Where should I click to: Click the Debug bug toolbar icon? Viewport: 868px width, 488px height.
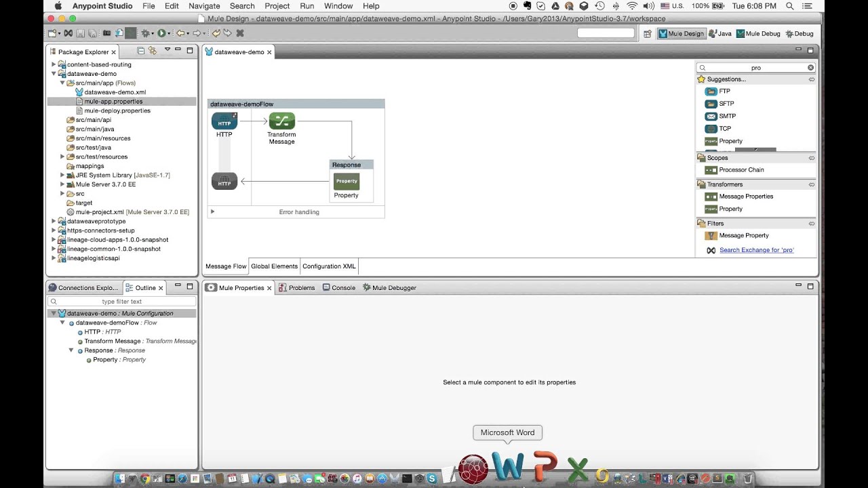pos(145,33)
